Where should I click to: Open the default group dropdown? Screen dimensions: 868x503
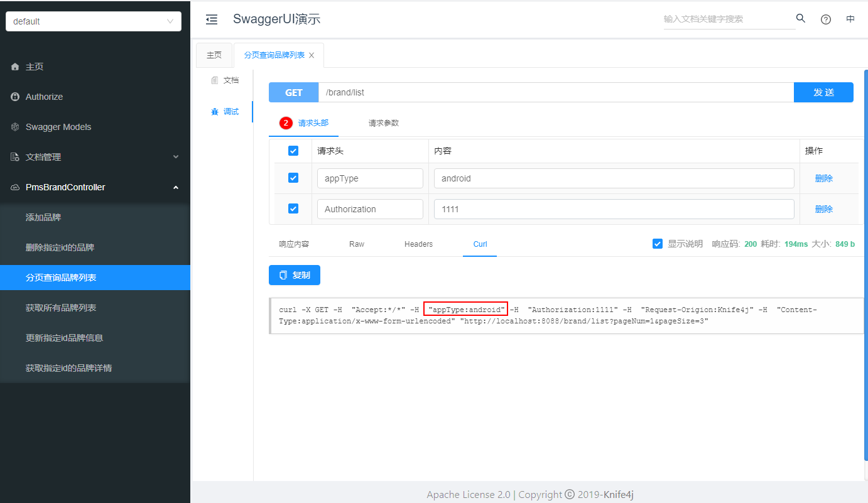coord(94,21)
